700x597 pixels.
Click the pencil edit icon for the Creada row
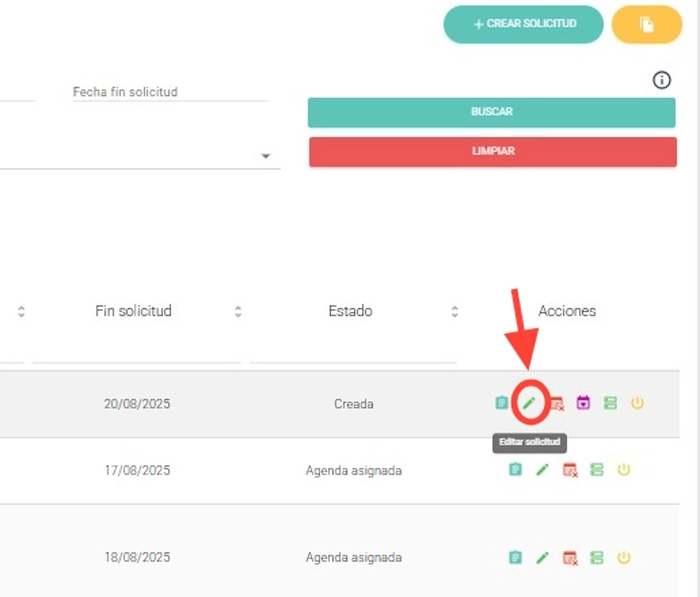529,403
